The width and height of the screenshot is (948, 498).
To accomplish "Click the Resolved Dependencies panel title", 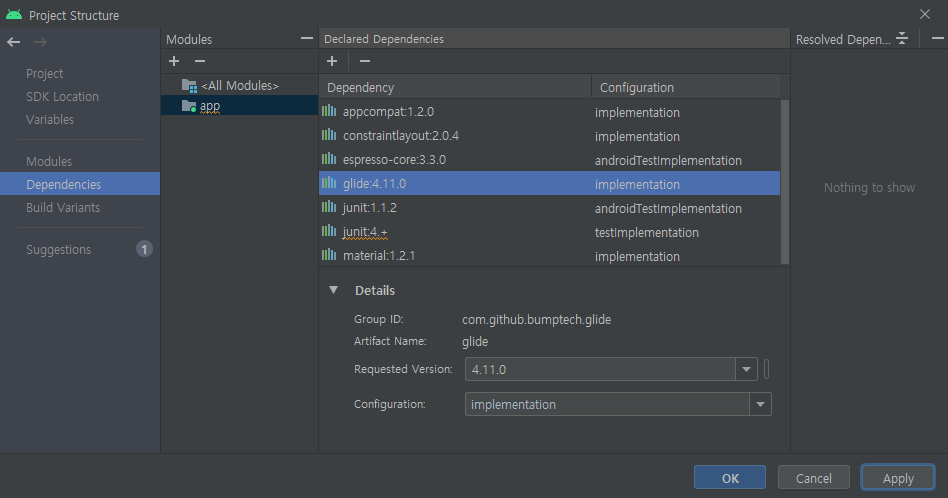I will [x=843, y=39].
